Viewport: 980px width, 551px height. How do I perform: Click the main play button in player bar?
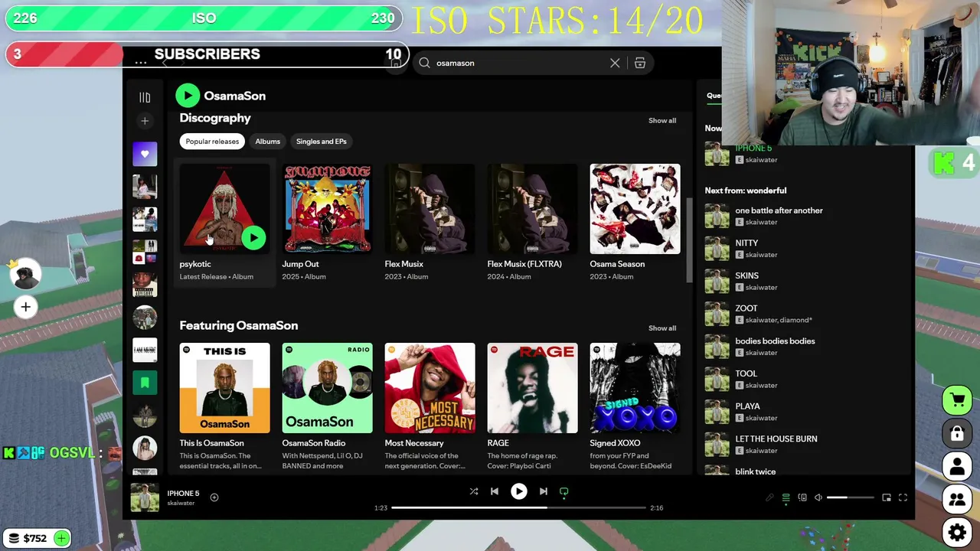tap(518, 491)
